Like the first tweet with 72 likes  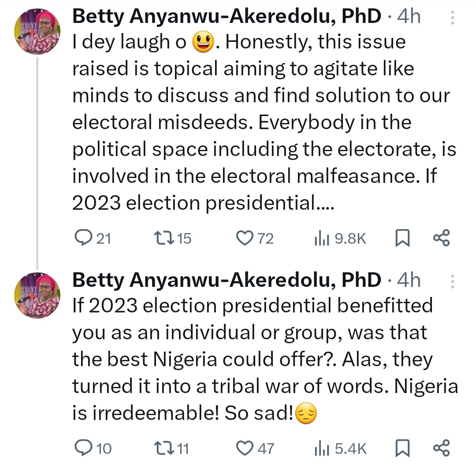(x=244, y=238)
